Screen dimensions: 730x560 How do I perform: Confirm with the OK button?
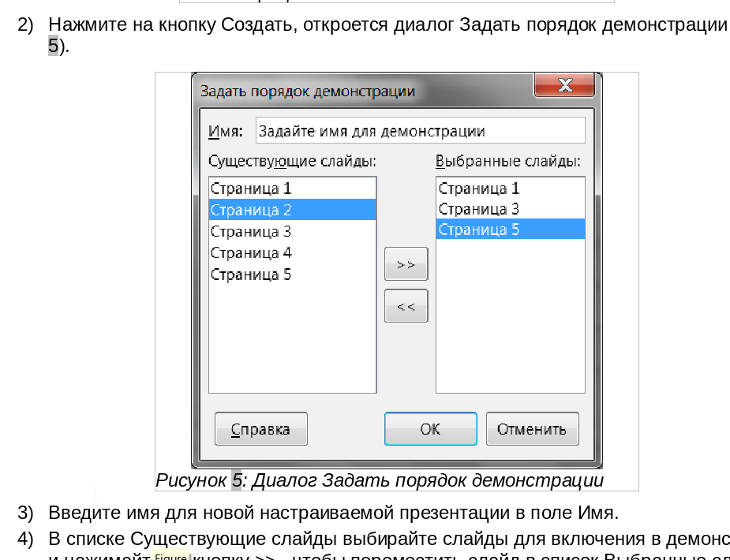[430, 429]
